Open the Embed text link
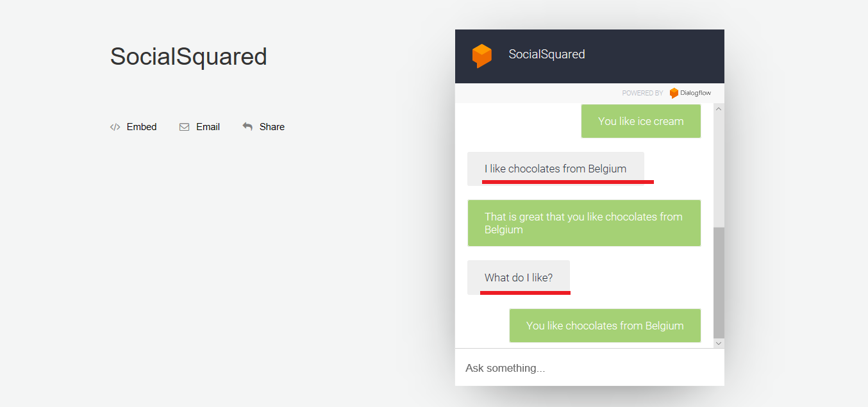This screenshot has height=407, width=868. point(142,127)
